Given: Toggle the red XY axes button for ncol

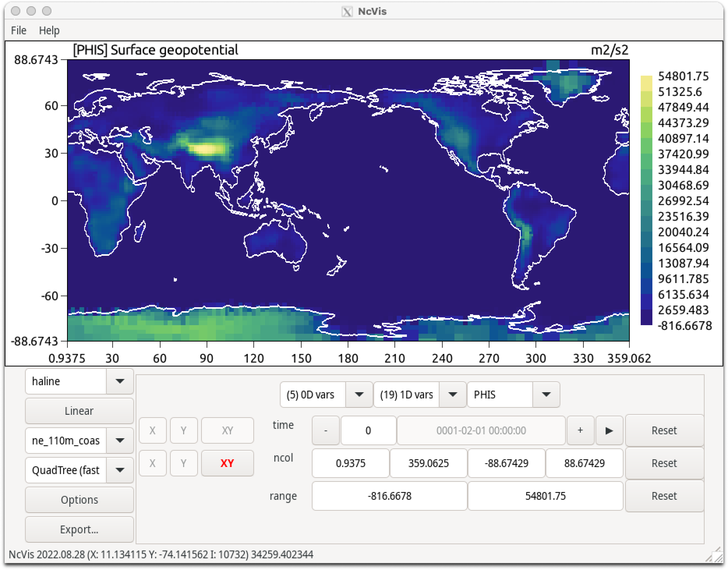Looking at the screenshot, I should [x=227, y=463].
